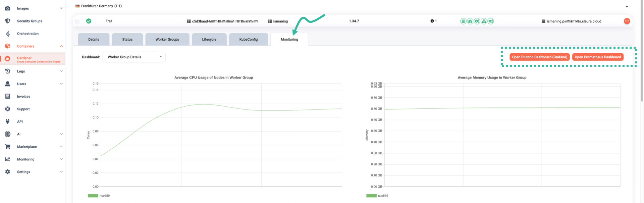Click the cluster ID starting c5d3baad
Screen dimensions: 644x203
pos(225,21)
